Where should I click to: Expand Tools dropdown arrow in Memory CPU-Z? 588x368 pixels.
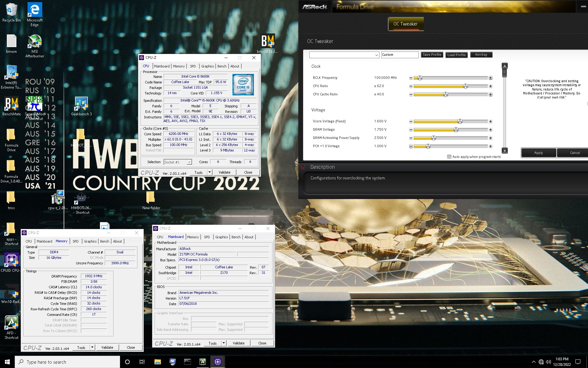coord(92,347)
